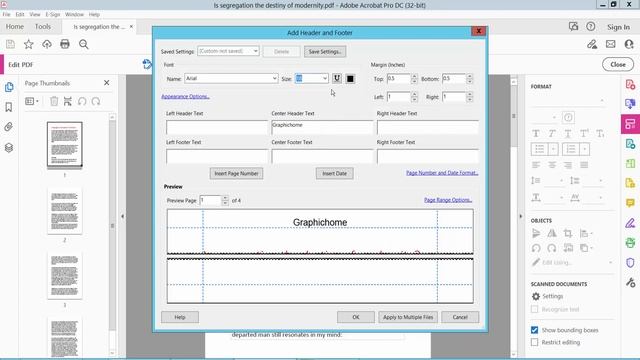Click the OK button in the dialog

(x=356, y=317)
